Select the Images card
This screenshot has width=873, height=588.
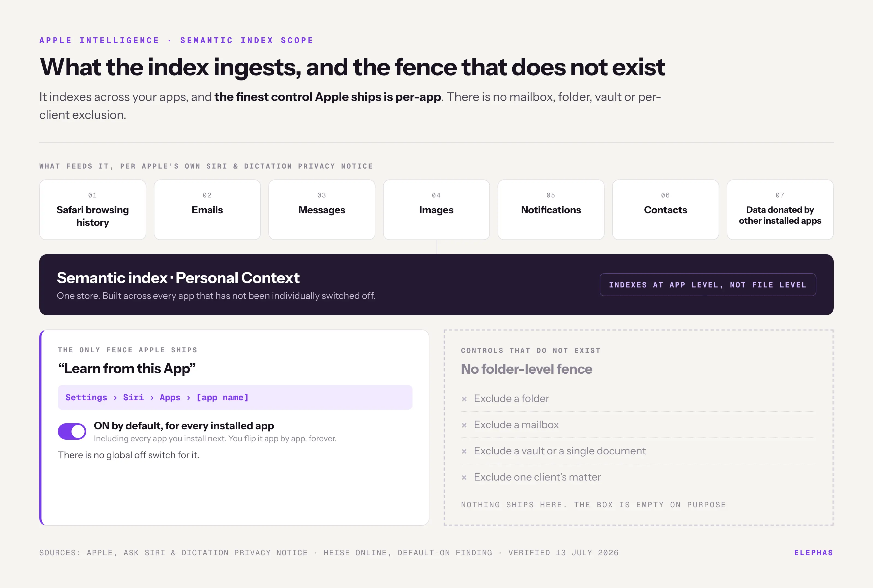pyautogui.click(x=436, y=210)
